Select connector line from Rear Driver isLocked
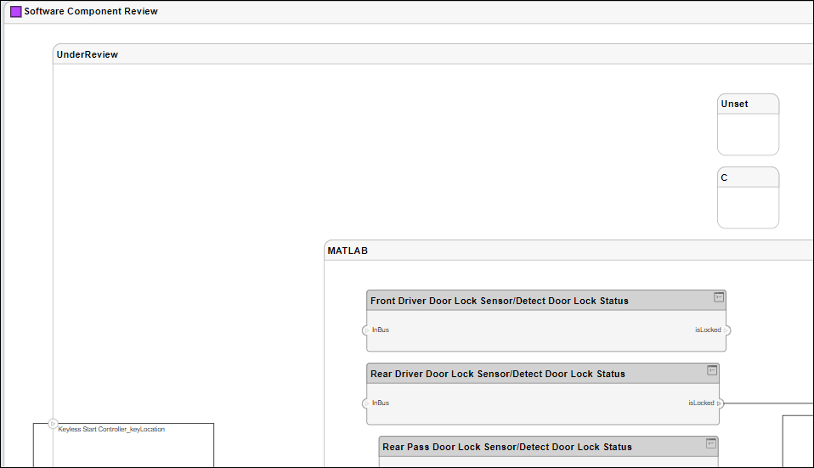Viewport: 814px width, 468px height. 768,403
